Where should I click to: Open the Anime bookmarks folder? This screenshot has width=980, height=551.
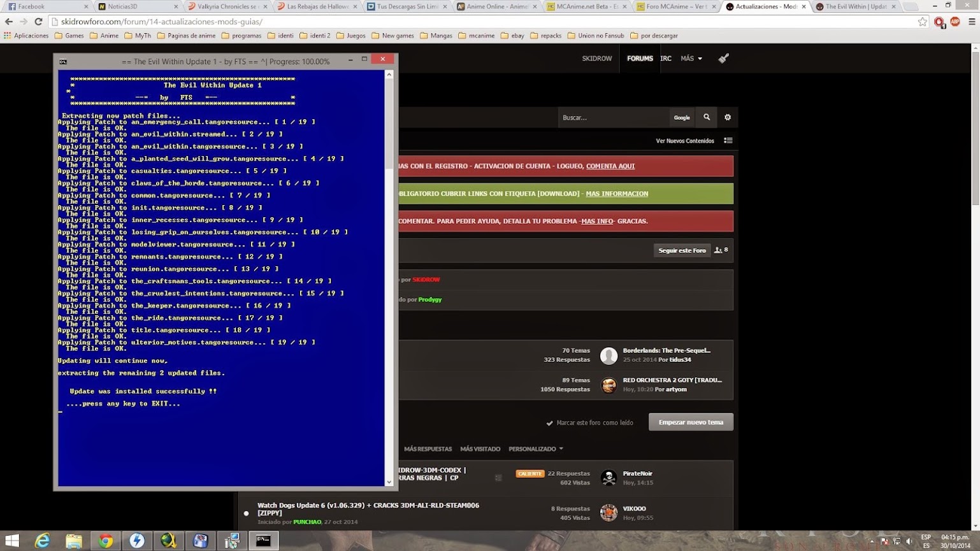click(x=104, y=36)
